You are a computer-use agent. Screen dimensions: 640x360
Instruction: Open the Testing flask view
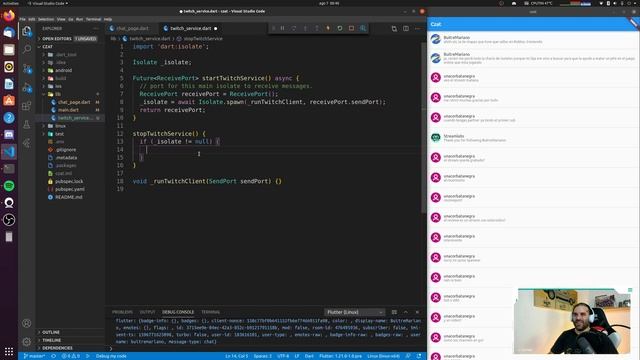(27, 124)
